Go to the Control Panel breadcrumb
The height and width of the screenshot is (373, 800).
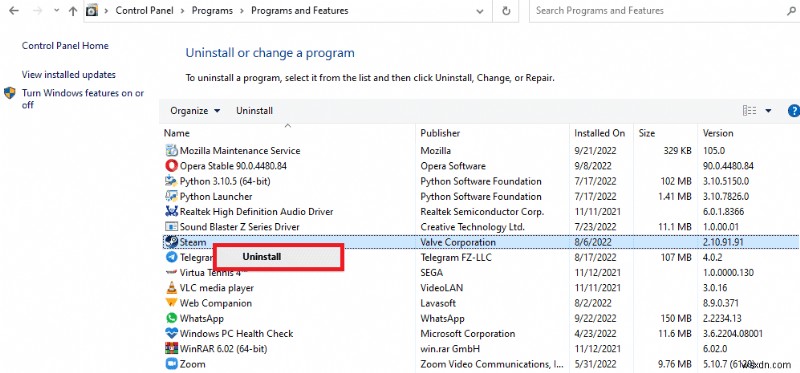pyautogui.click(x=145, y=11)
